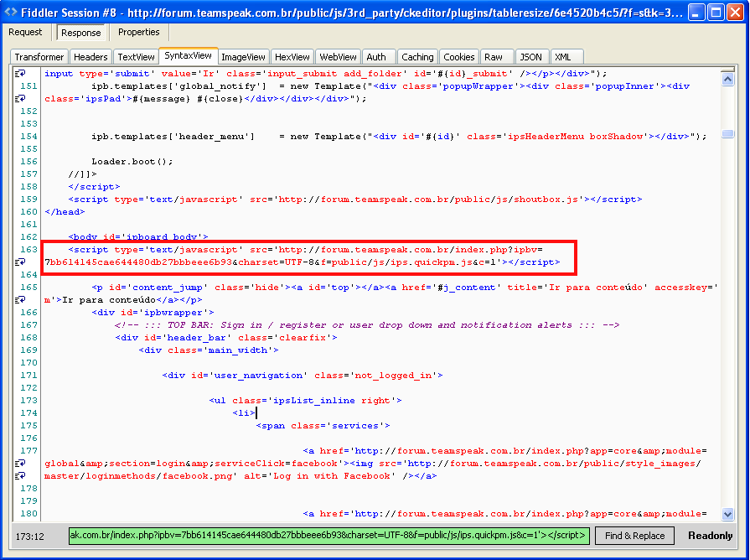
Task: Click line number 171
Action: pyautogui.click(x=28, y=376)
